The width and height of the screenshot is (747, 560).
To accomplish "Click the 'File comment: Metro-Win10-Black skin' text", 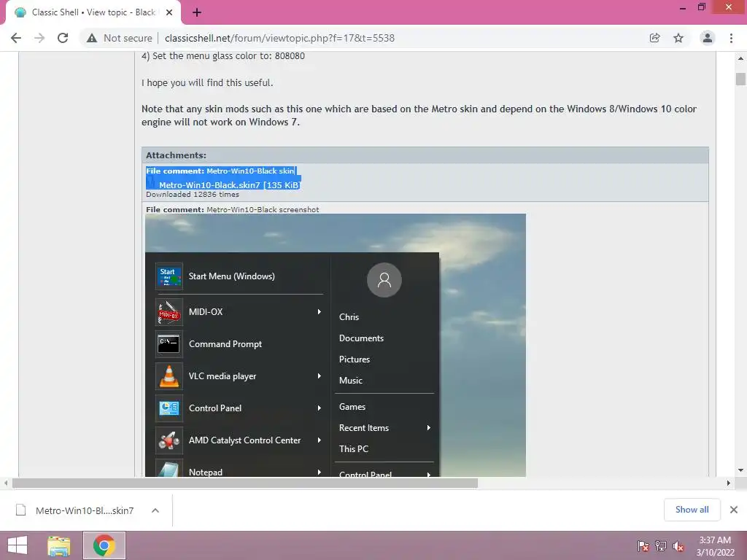I will [x=220, y=171].
